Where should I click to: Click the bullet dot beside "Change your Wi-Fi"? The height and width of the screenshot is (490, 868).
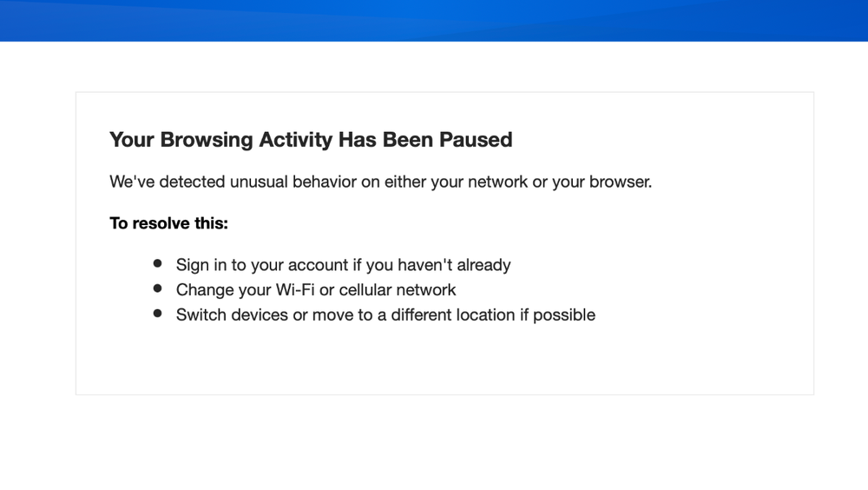tap(157, 288)
